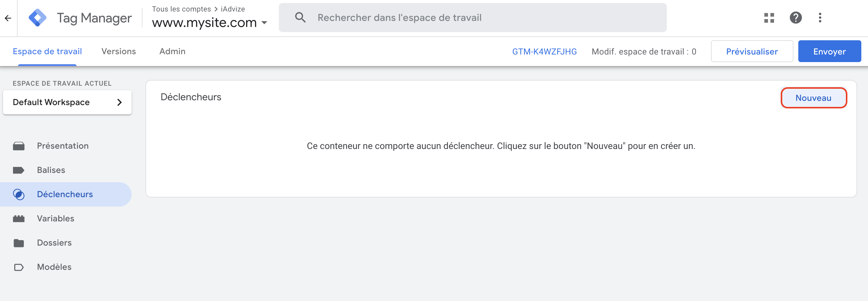This screenshot has width=868, height=301.
Task: Select the Présentation overview icon
Action: pos(19,146)
